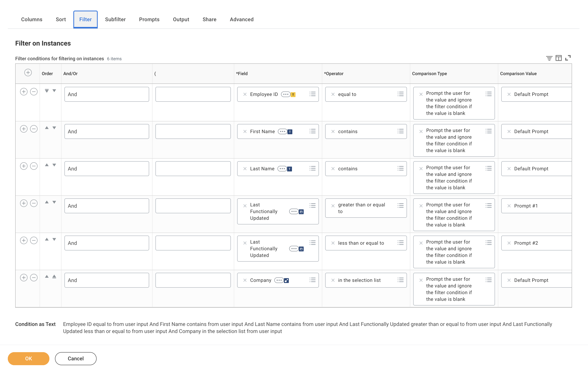Open comparison type list for Employee ID row
The image size is (588, 370).
(x=489, y=94)
